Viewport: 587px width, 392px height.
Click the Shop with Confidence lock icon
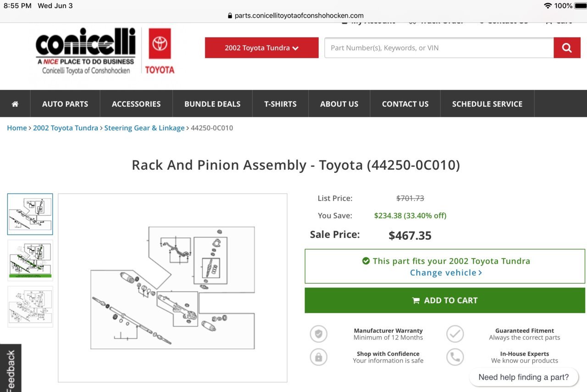(x=318, y=357)
